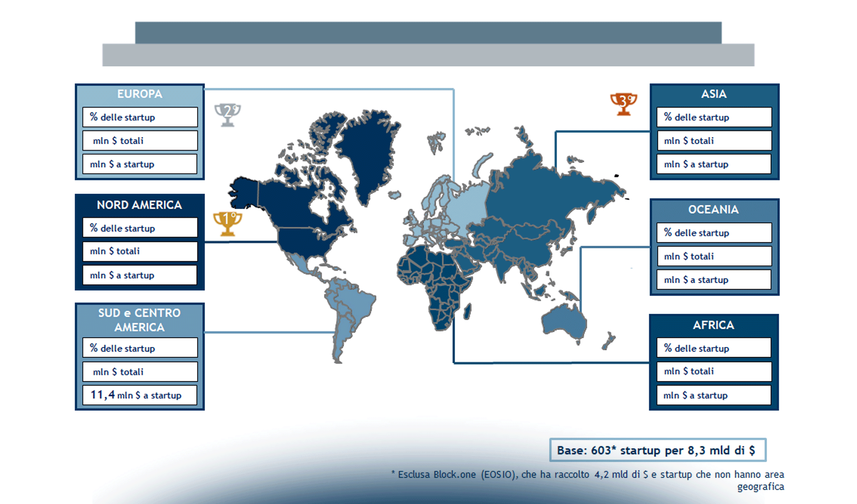This screenshot has height=504, width=857.
Task: Select the EUROPA panel header
Action: [139, 94]
